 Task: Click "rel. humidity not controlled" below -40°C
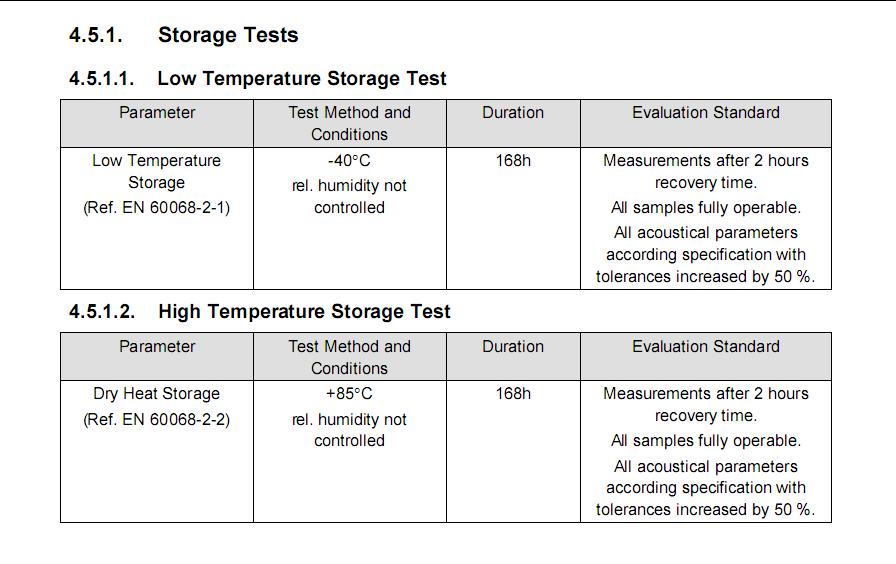349,197
